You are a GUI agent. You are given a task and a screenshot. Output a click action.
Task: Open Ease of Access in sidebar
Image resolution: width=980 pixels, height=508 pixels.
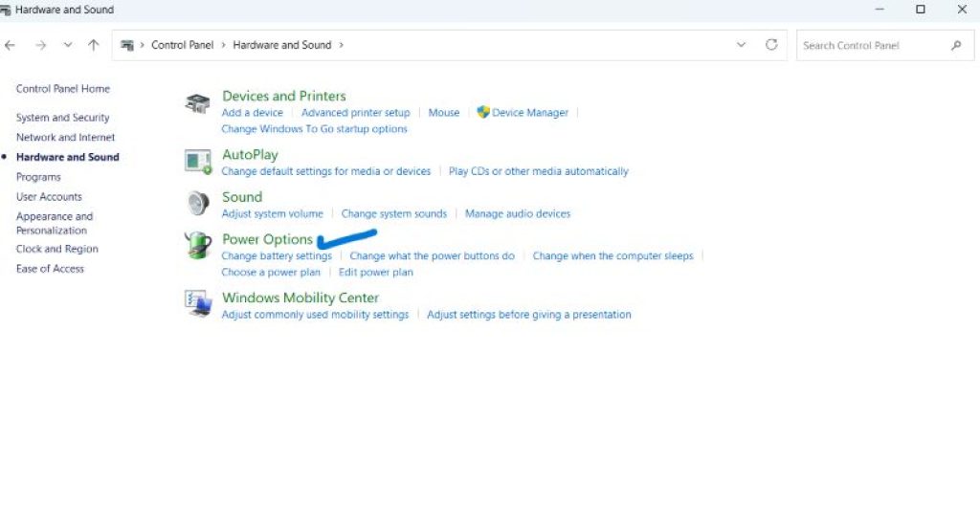[x=50, y=269]
